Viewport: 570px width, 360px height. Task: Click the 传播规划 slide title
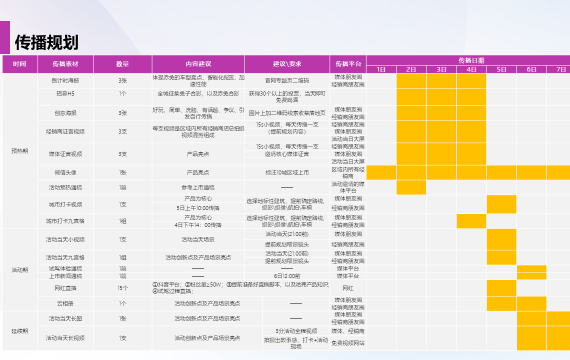[47, 43]
